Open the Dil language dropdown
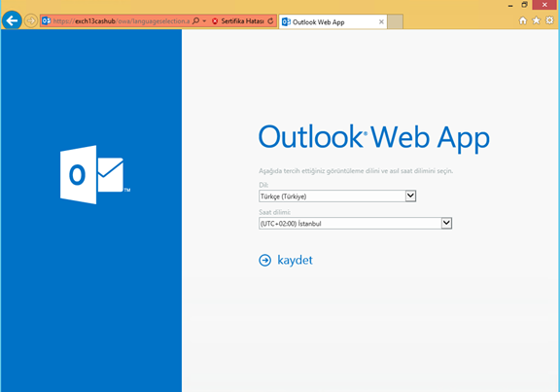This screenshot has height=392, width=560. [337, 196]
